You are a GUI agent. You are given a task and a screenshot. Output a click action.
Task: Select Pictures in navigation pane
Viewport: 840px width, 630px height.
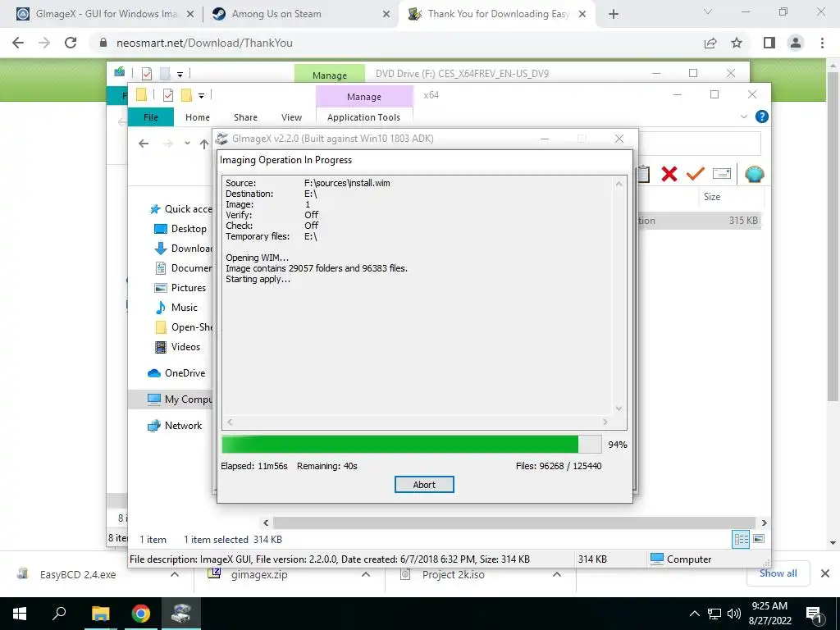(x=180, y=288)
